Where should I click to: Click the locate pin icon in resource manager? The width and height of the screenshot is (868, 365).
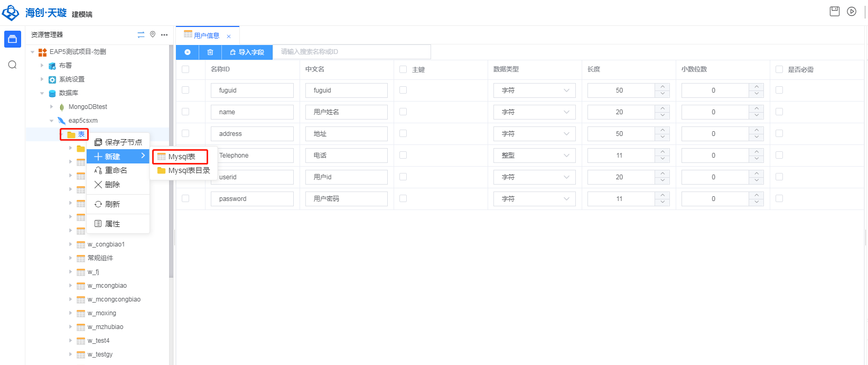153,34
